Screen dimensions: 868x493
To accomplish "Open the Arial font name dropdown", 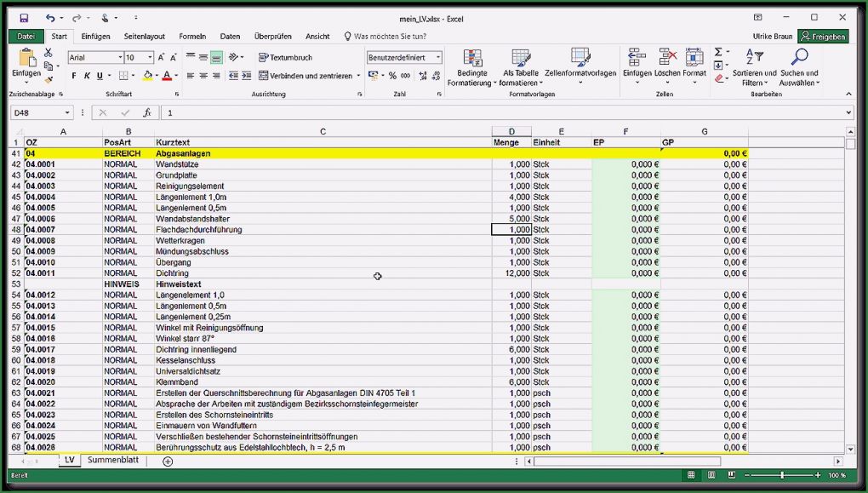I will click(119, 58).
